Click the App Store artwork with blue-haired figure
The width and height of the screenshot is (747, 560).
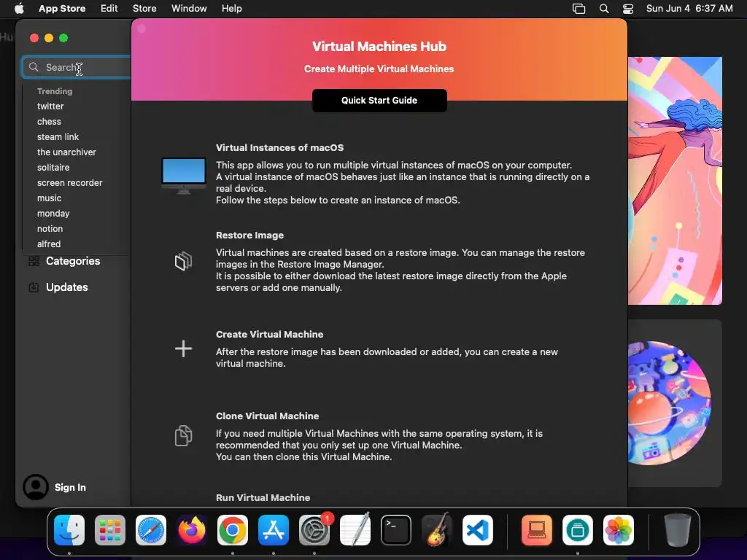click(x=675, y=181)
